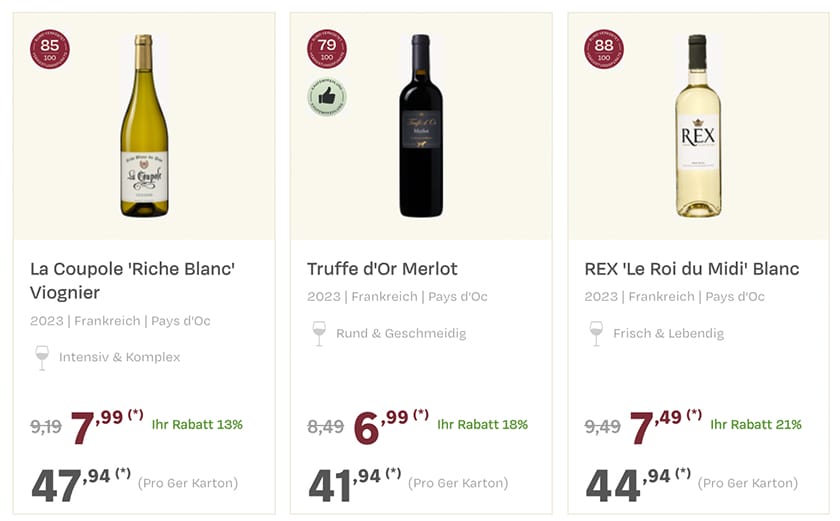This screenshot has height=521, width=840.
Task: Click the Ihr Rabatt 18% label
Action: tap(482, 424)
